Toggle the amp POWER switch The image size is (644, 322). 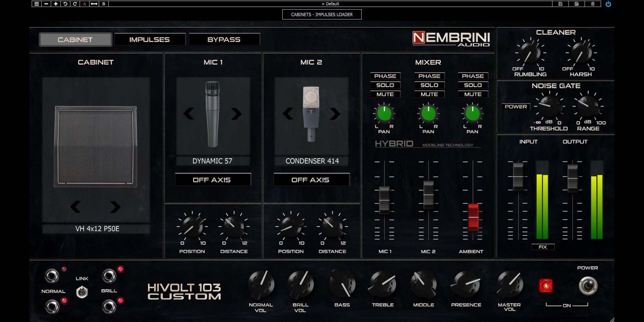coord(587,286)
